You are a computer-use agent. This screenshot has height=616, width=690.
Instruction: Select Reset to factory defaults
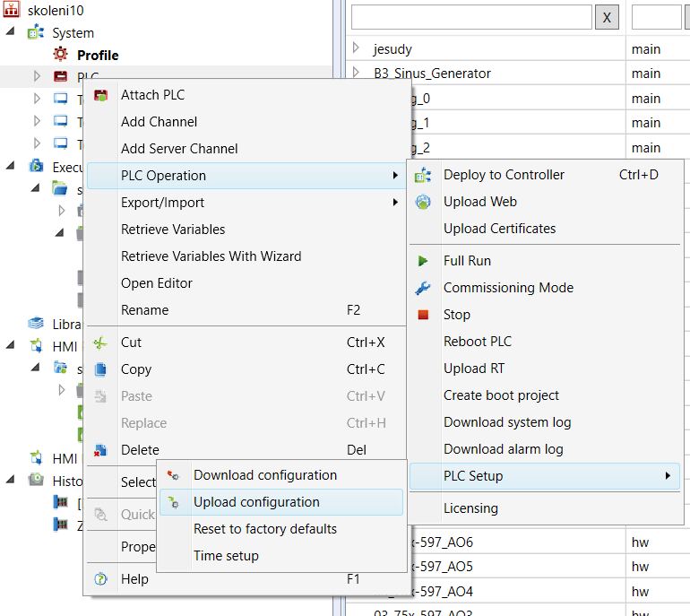pos(264,529)
